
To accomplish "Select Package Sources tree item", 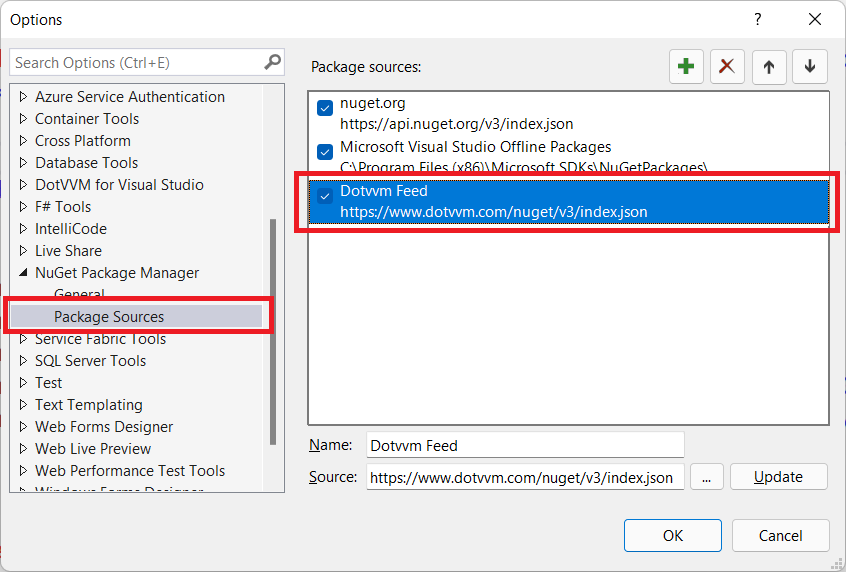I will [109, 317].
